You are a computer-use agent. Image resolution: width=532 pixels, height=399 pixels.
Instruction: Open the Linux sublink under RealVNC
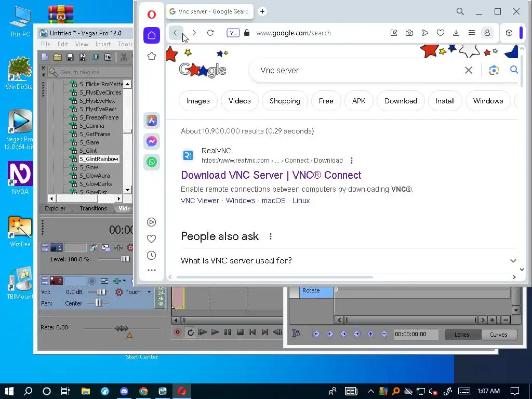(x=301, y=201)
